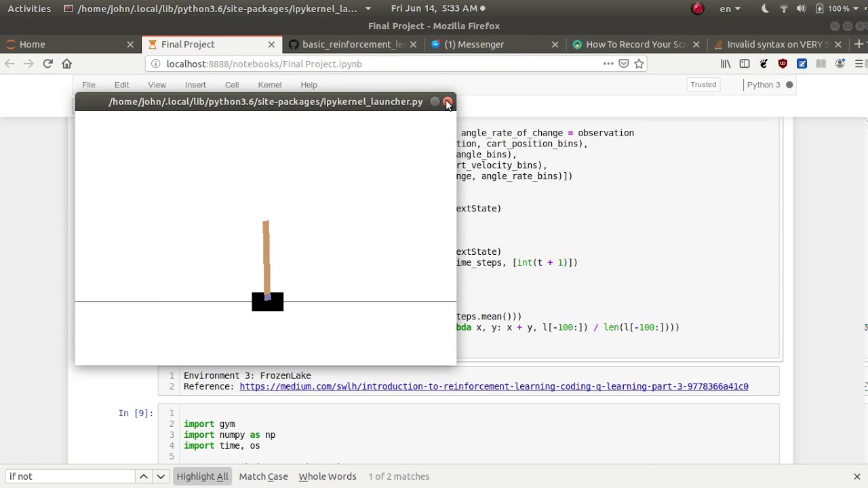This screenshot has width=868, height=488.
Task: Open the Jupyter Kernel menu
Action: click(269, 85)
